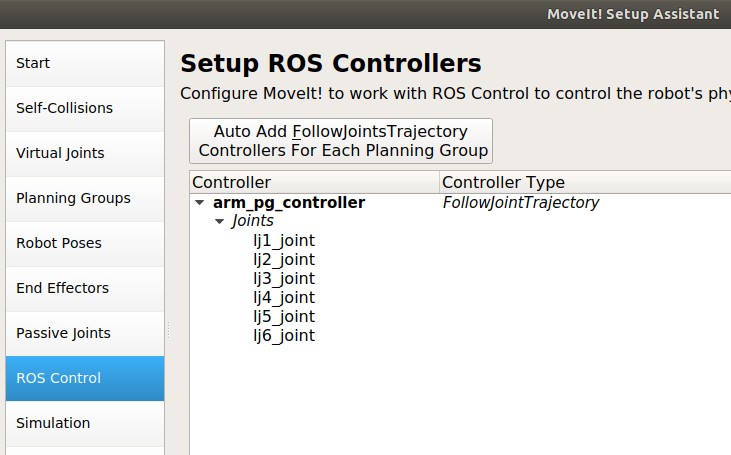
Task: Go to Passive Joints page
Action: coord(85,333)
